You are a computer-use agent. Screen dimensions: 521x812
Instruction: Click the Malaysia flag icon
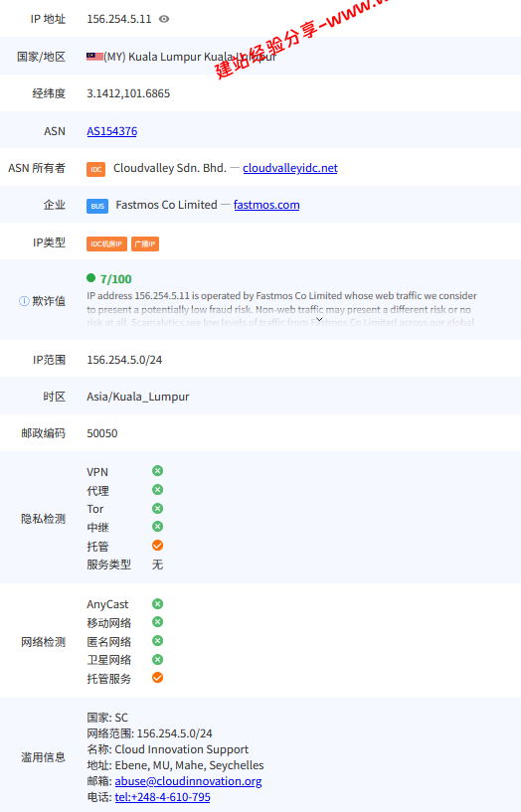click(x=94, y=57)
